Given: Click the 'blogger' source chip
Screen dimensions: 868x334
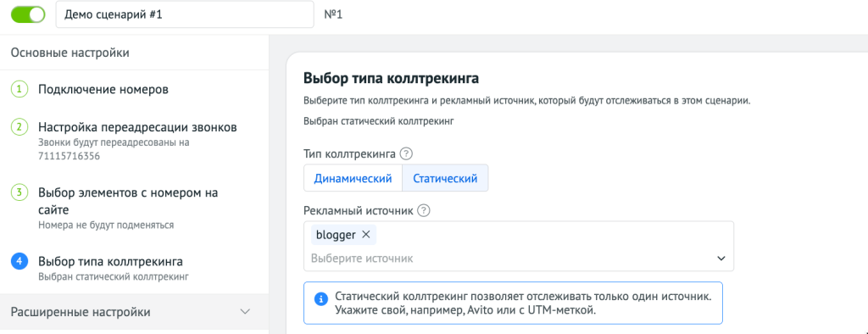Looking at the screenshot, I should 343,235.
